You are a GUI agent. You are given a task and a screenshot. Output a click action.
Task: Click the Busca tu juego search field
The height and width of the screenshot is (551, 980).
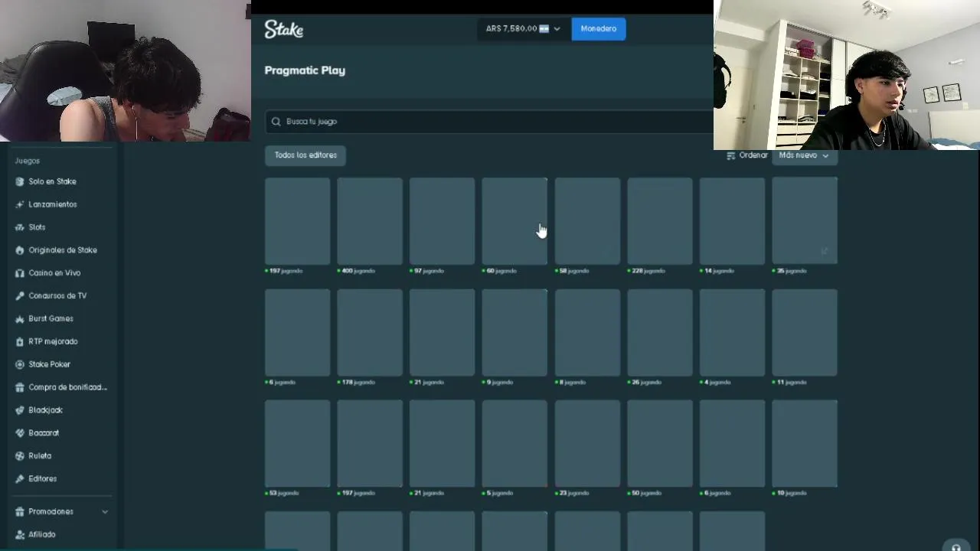click(x=490, y=122)
